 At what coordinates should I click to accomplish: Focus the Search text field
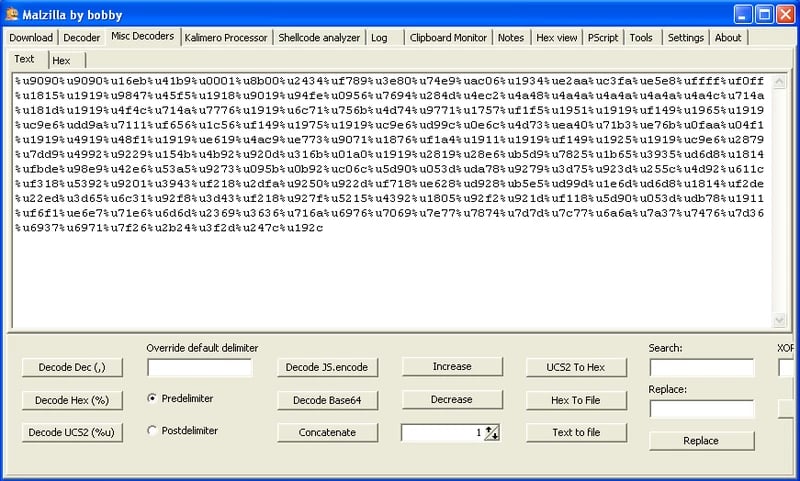pos(701,367)
